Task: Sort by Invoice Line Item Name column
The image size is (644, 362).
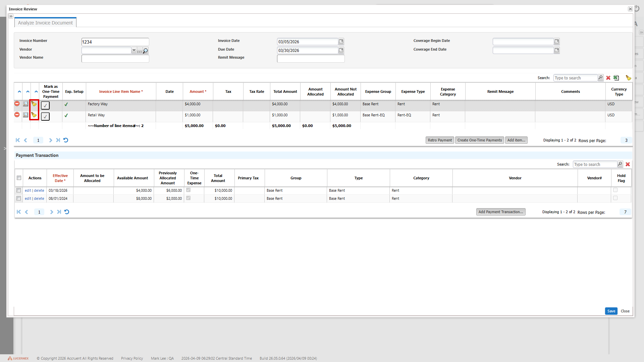Action: [121, 92]
